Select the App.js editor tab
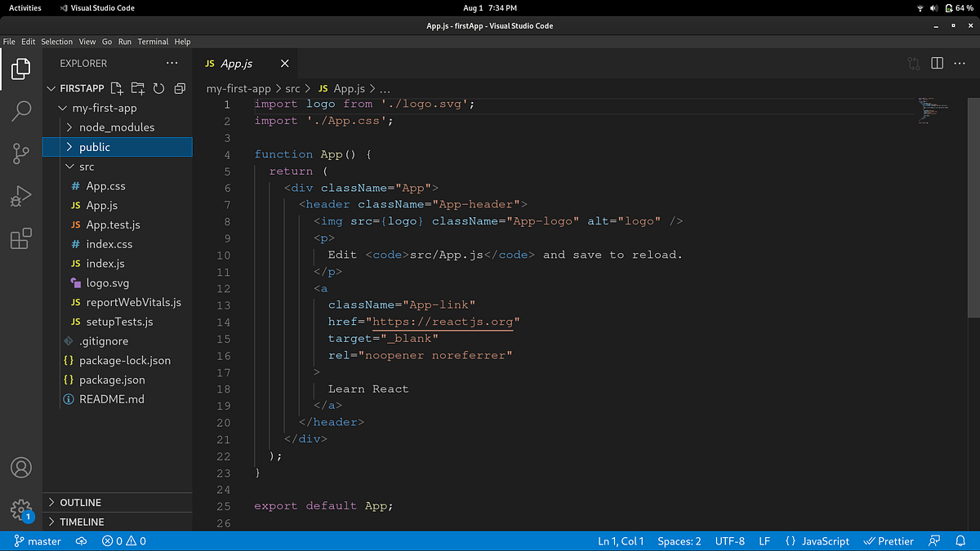The image size is (980, 551). click(236, 63)
